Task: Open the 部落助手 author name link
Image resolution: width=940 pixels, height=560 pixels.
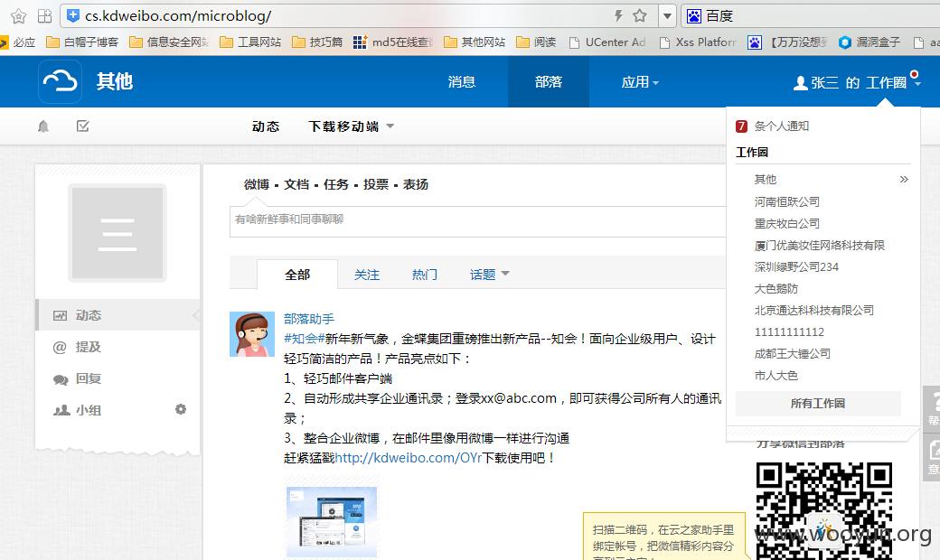Action: tap(309, 319)
